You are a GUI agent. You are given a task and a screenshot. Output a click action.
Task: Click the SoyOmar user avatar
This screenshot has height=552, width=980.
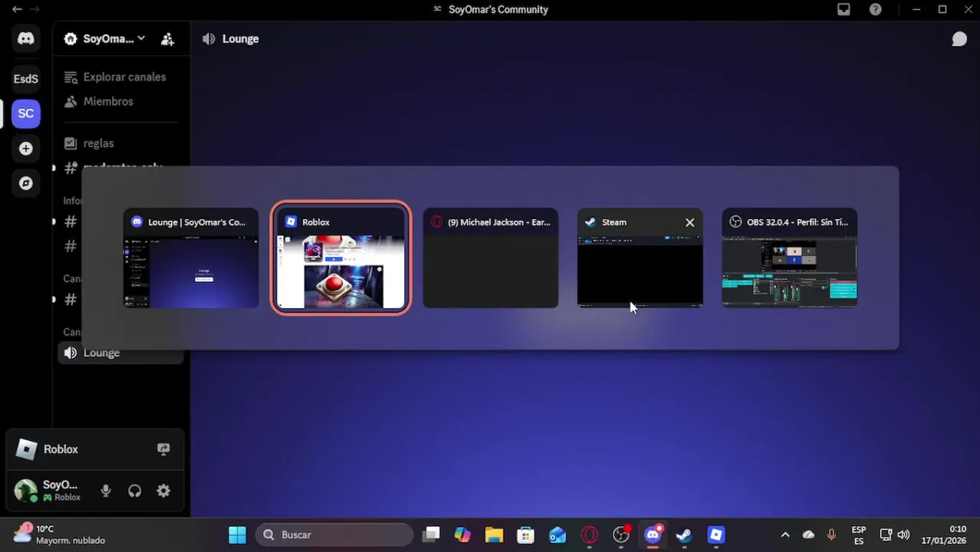[x=26, y=491]
